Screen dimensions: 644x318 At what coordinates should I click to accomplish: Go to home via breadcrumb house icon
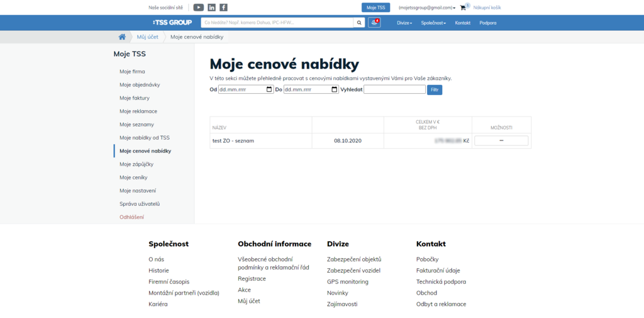pos(122,37)
